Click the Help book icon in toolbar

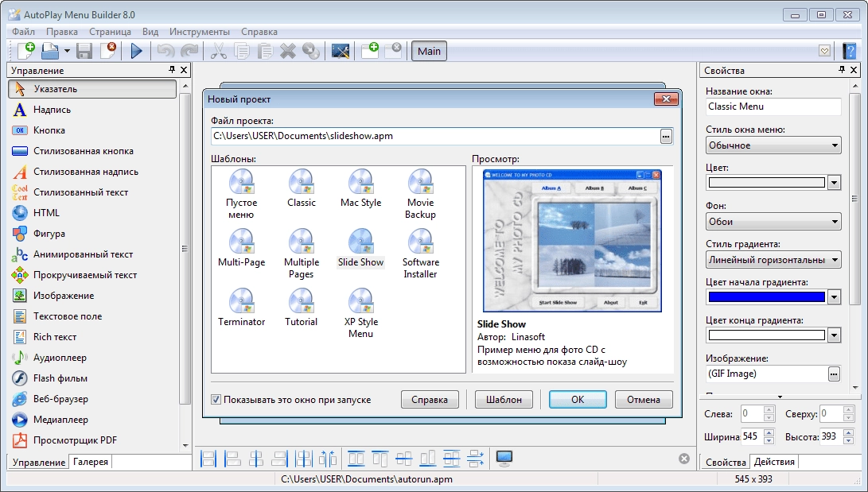point(849,51)
